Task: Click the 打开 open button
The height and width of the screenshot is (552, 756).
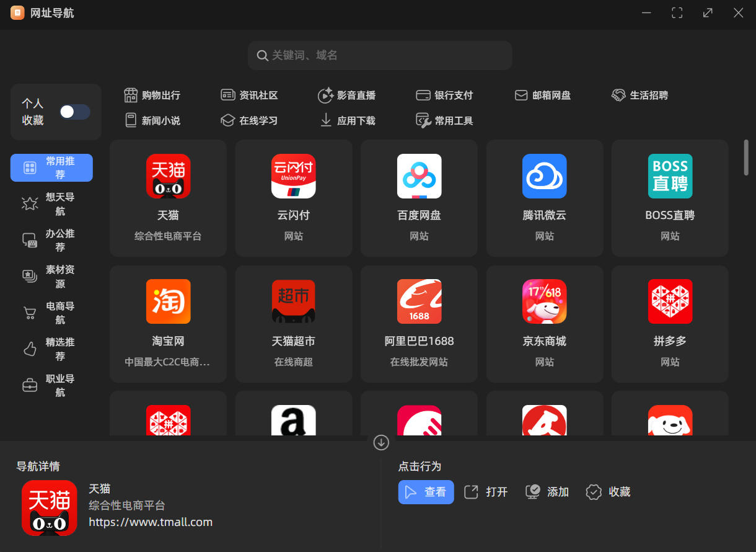Action: click(486, 491)
